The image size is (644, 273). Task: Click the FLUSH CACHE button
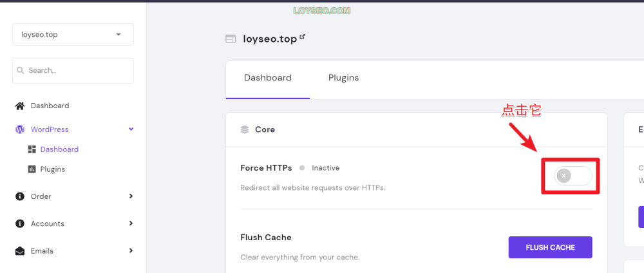tap(551, 247)
